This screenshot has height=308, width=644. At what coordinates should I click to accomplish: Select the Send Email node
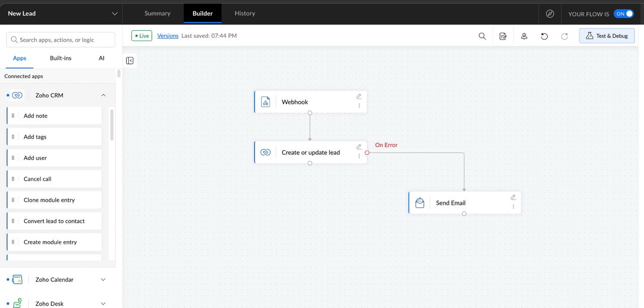point(465,203)
